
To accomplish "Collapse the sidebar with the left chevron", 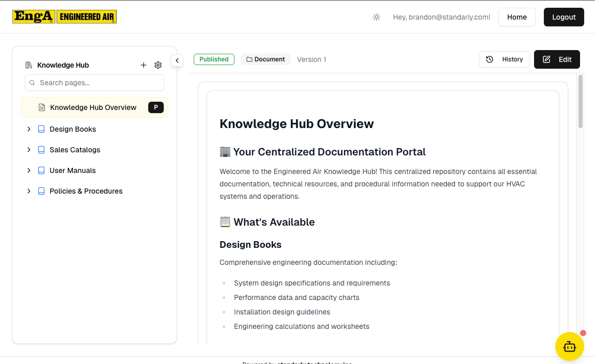I will tap(177, 60).
